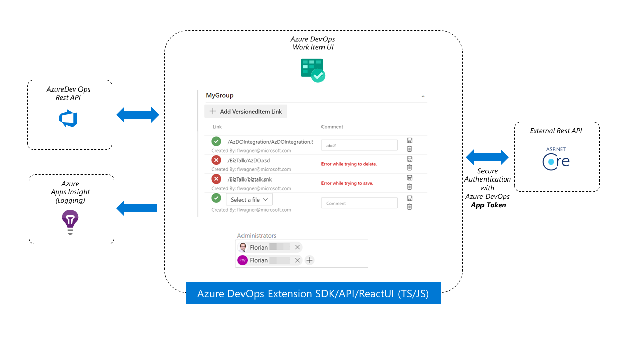This screenshot has height=362, width=644.
Task: Click the Administrators label
Action: coord(257,235)
